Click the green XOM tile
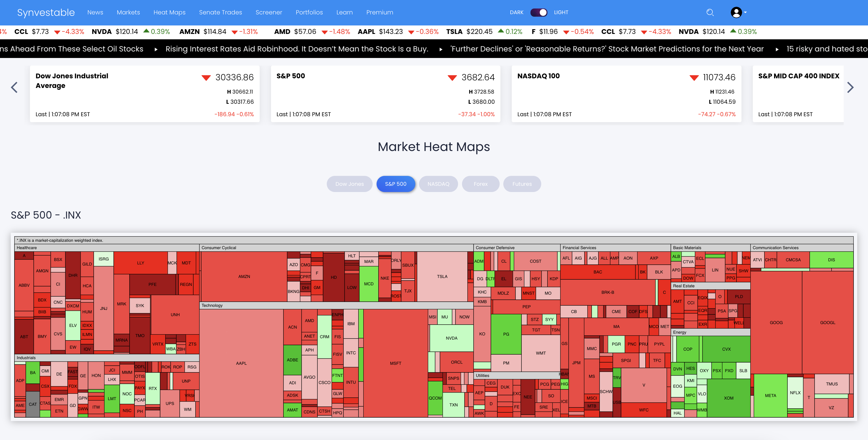The width and height of the screenshot is (868, 440). pyautogui.click(x=729, y=398)
